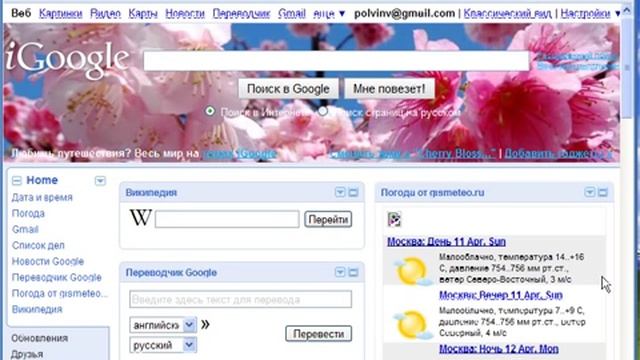The height and width of the screenshot is (360, 640).
Task: Maximize the Переводчик Google gadget
Action: 353,272
